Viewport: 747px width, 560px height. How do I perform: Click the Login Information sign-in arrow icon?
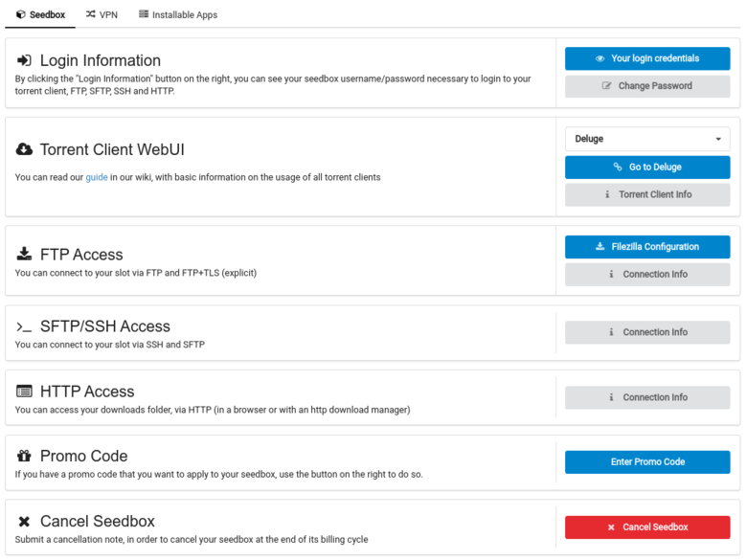point(24,60)
